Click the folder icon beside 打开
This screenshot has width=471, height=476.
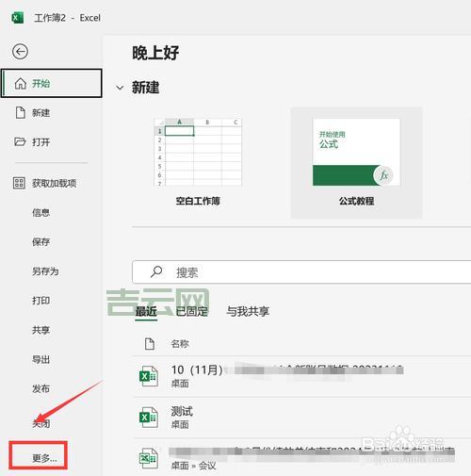[20, 141]
